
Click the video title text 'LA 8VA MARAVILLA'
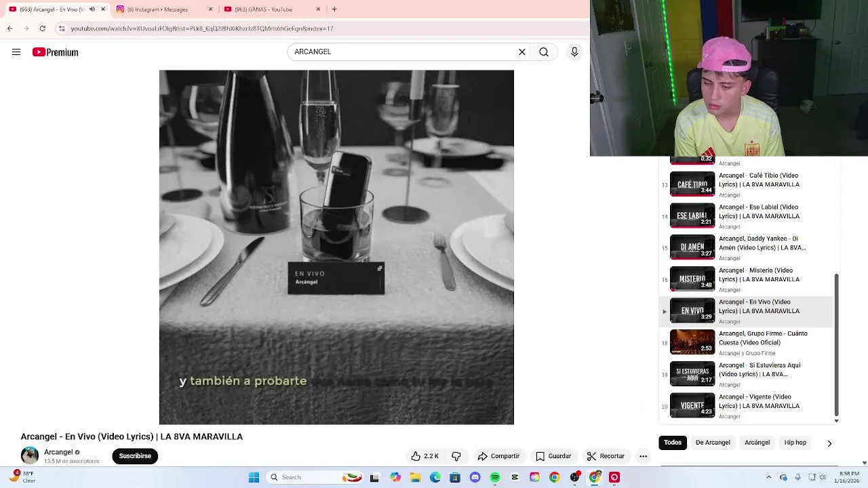click(201, 437)
